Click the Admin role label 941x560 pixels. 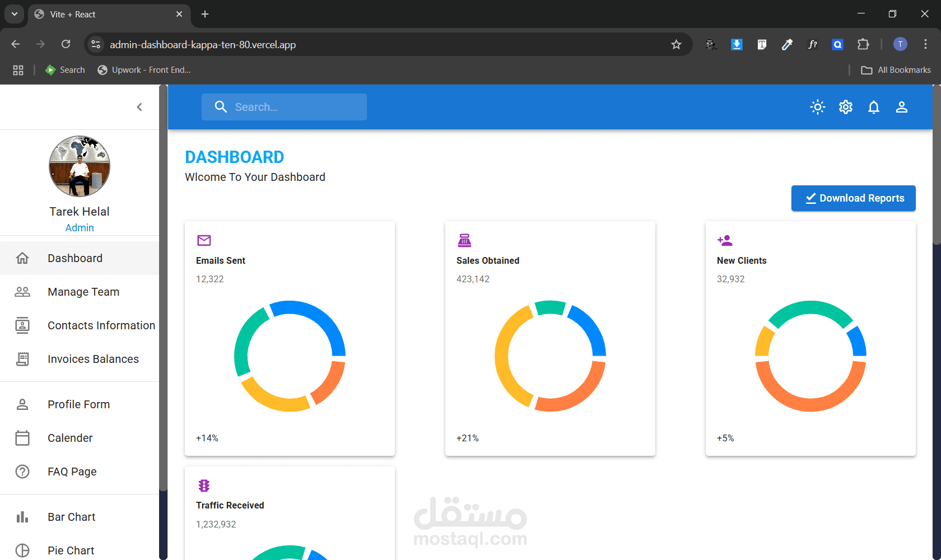coord(80,228)
